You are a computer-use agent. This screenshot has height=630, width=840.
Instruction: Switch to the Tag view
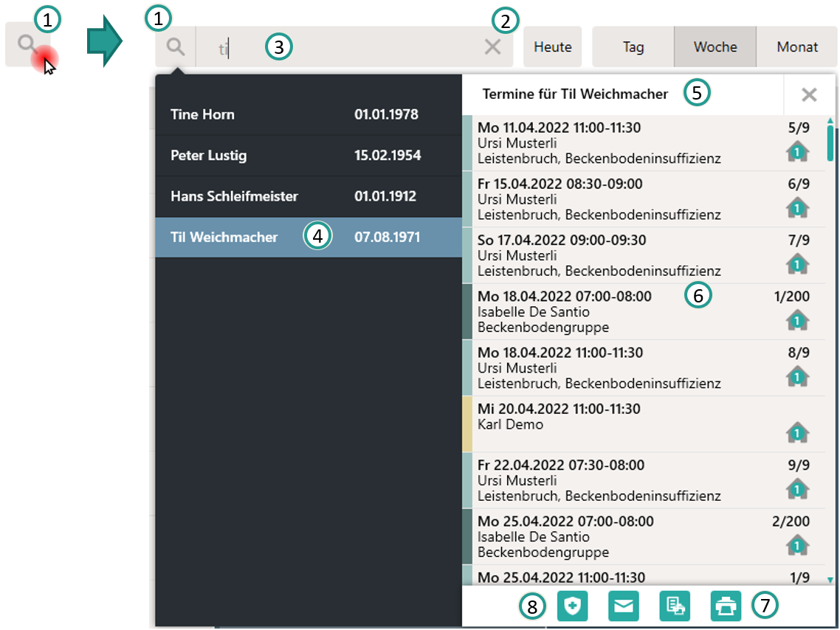pos(633,47)
